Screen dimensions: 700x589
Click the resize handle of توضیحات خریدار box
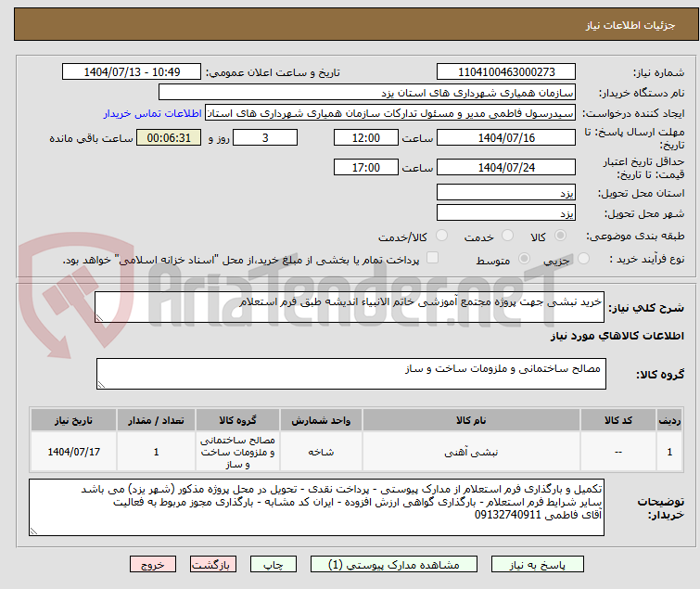click(34, 531)
